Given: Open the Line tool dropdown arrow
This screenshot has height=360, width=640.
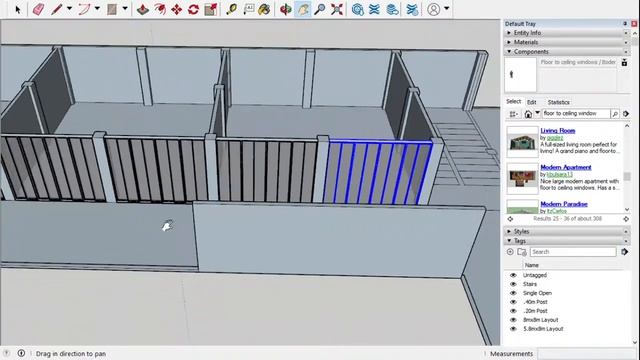Looking at the screenshot, I should tap(69, 8).
